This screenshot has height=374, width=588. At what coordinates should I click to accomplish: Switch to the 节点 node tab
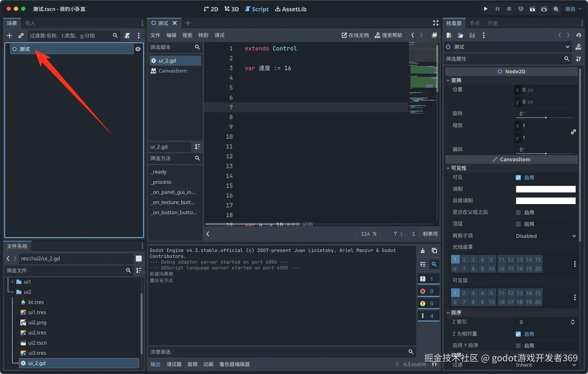point(475,23)
